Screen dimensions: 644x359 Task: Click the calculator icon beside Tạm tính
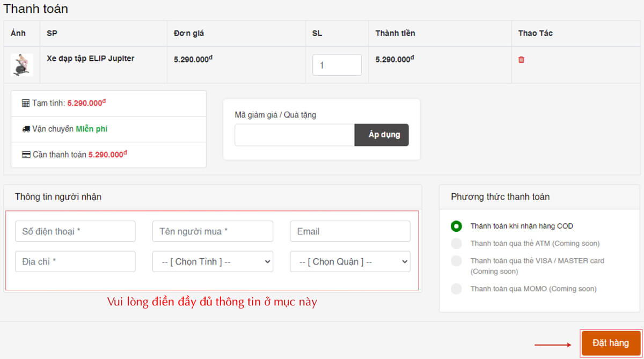click(26, 103)
